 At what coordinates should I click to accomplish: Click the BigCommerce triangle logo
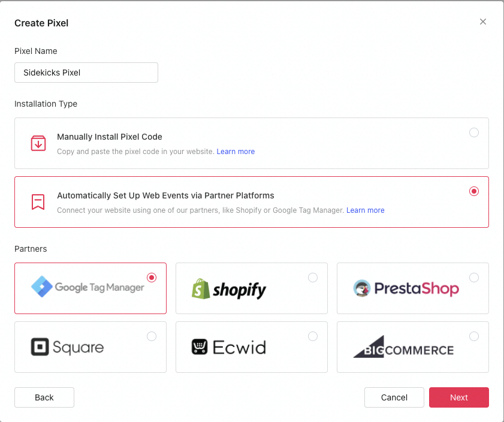tap(369, 346)
